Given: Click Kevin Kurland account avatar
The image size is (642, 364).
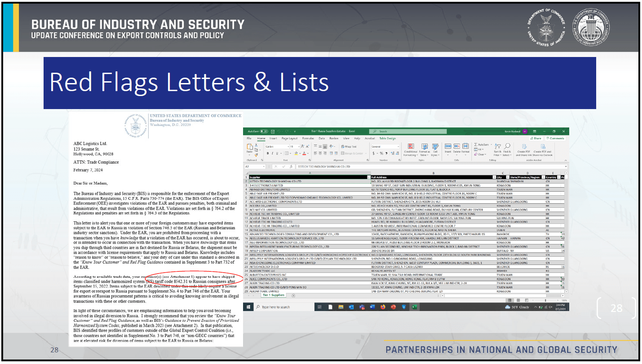Looking at the screenshot, I should tap(525, 132).
